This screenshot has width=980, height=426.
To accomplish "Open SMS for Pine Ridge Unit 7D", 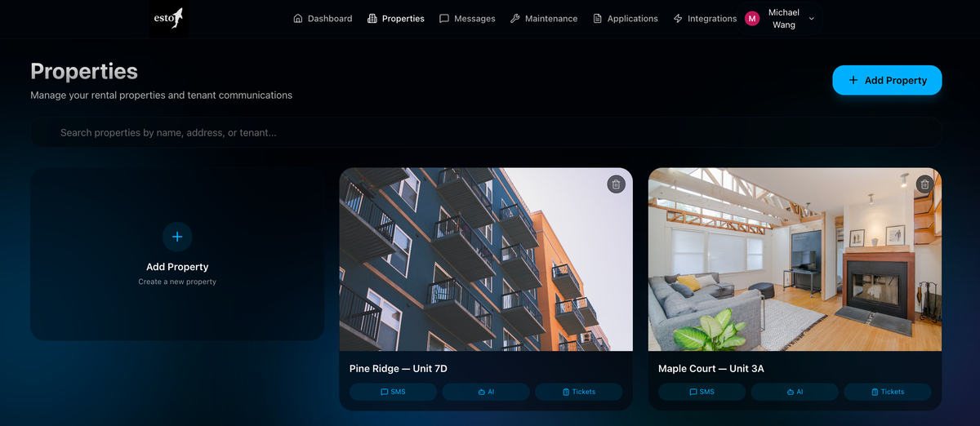I will [x=393, y=392].
